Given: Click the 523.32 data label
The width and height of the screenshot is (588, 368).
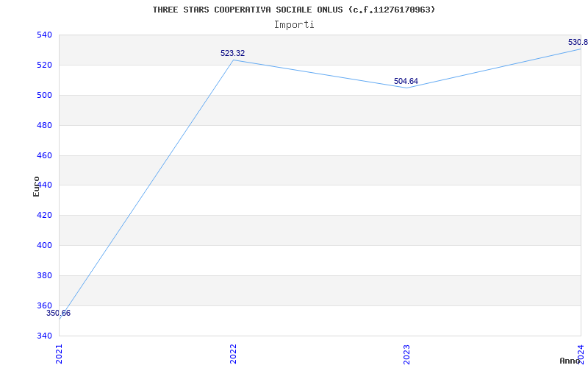Looking at the screenshot, I should [x=232, y=53].
